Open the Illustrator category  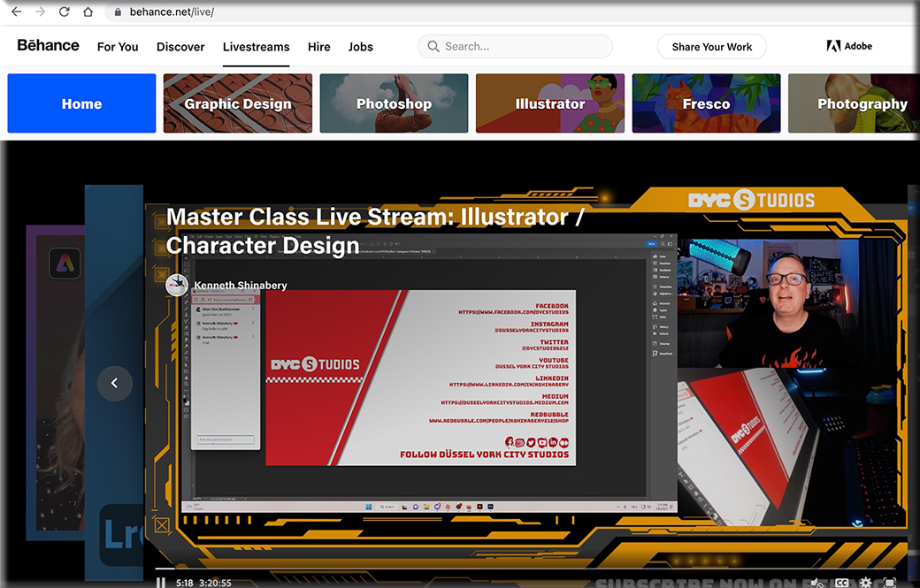pyautogui.click(x=549, y=103)
